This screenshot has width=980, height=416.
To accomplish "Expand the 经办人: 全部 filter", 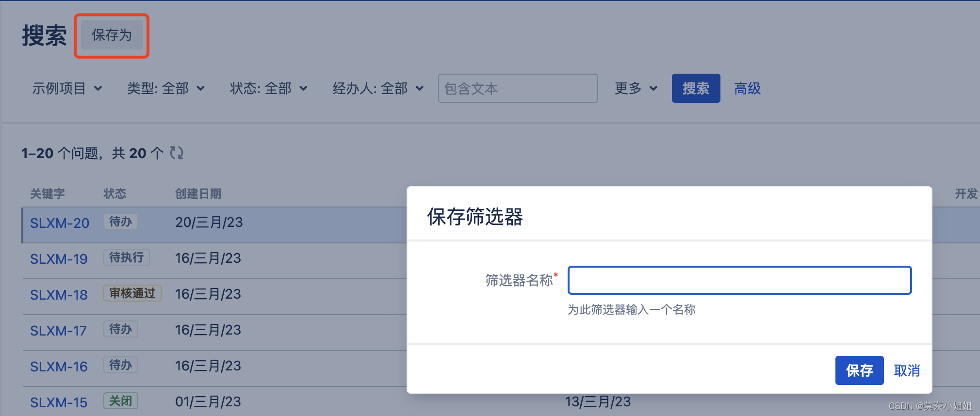I will [x=378, y=88].
